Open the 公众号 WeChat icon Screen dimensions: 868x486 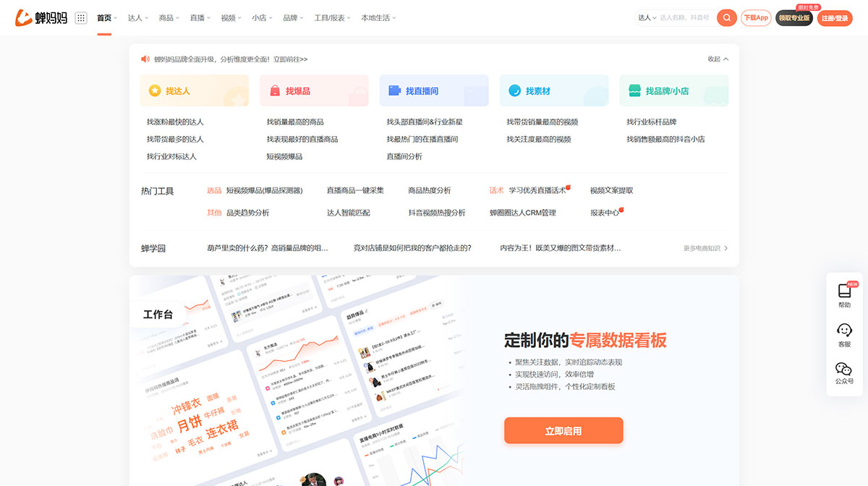click(843, 369)
